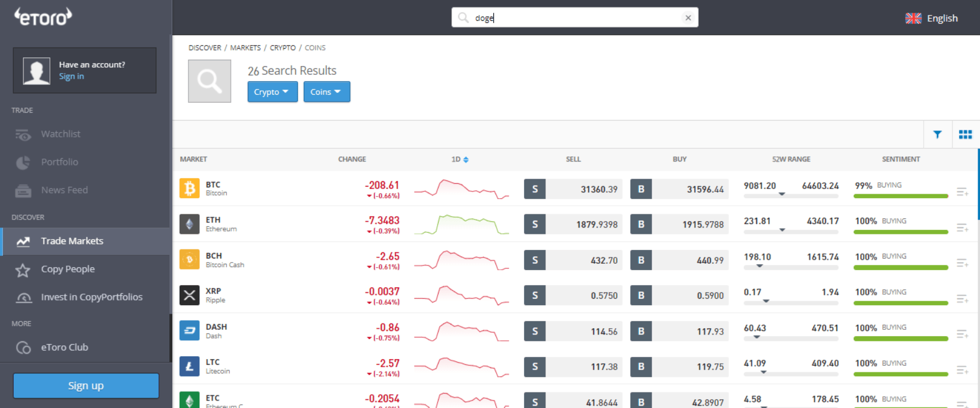This screenshot has width=980, height=408.
Task: Open Trade Markets in sidebar
Action: (72, 241)
